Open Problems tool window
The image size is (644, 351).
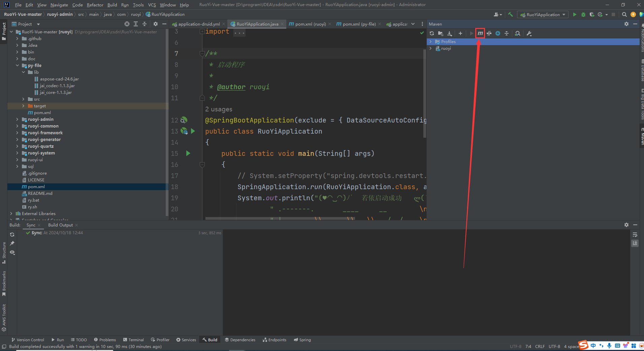pos(105,340)
